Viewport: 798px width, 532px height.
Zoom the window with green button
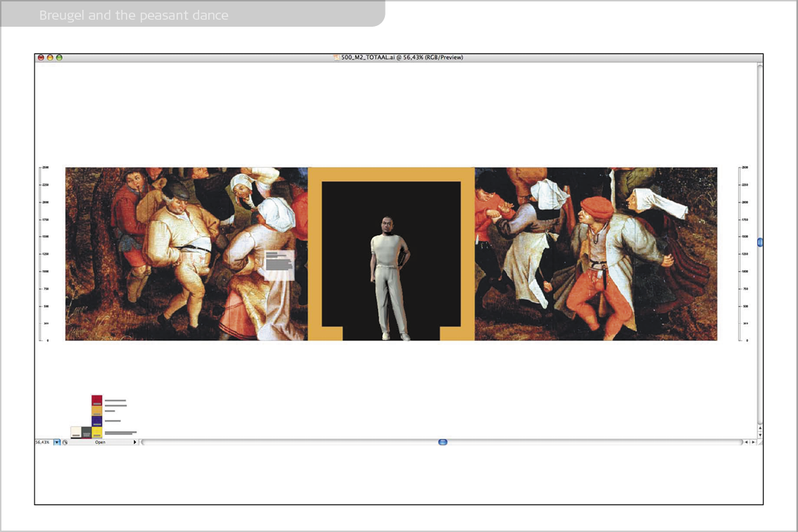59,58
